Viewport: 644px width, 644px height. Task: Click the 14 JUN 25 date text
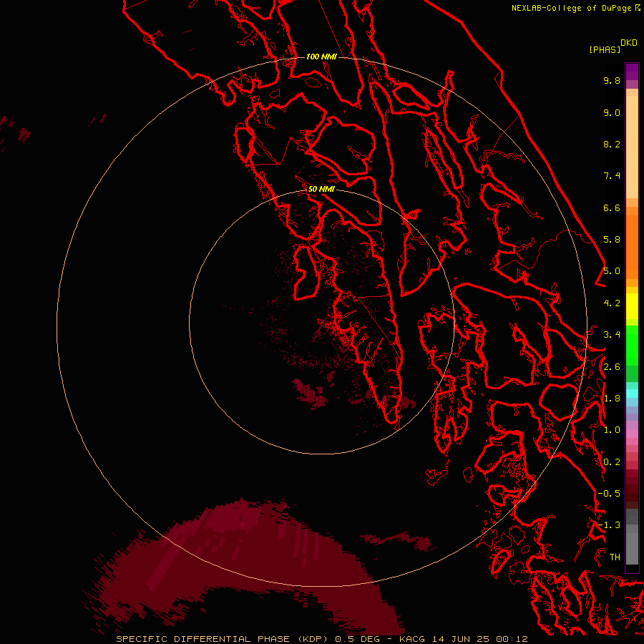[462, 639]
